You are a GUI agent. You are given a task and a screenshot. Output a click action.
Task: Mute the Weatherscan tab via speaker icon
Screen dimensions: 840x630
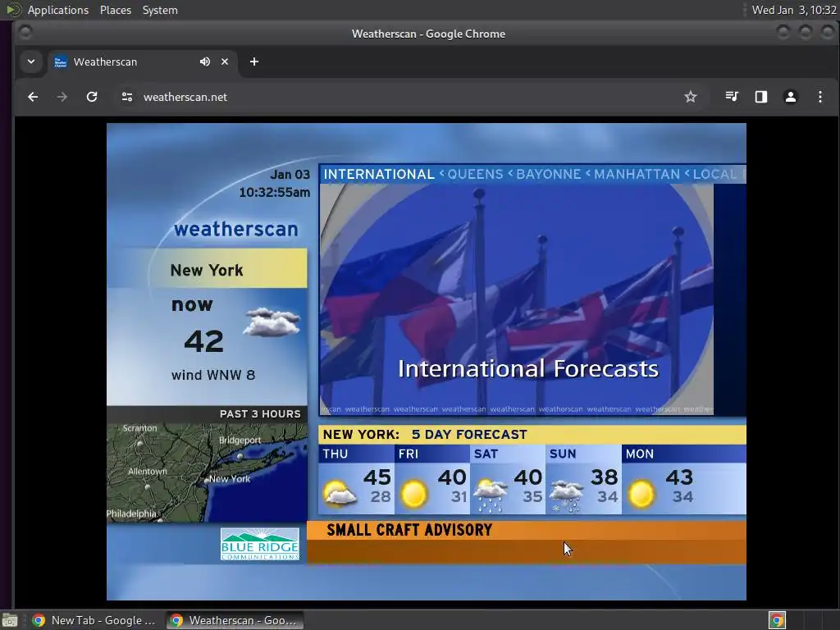[204, 62]
